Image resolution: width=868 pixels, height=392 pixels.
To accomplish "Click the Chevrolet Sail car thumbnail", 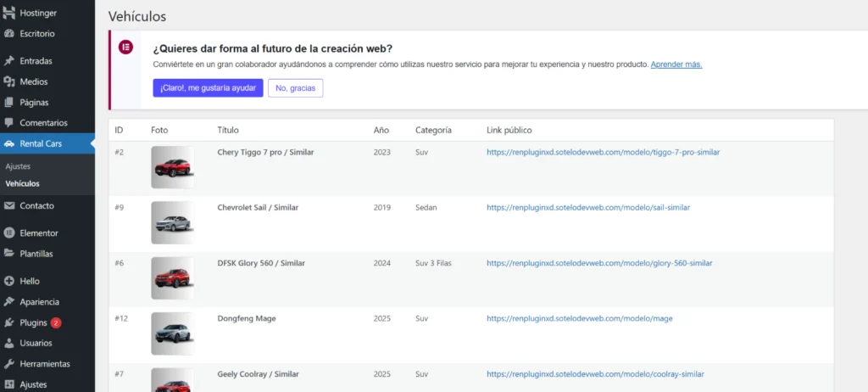I will [x=172, y=223].
